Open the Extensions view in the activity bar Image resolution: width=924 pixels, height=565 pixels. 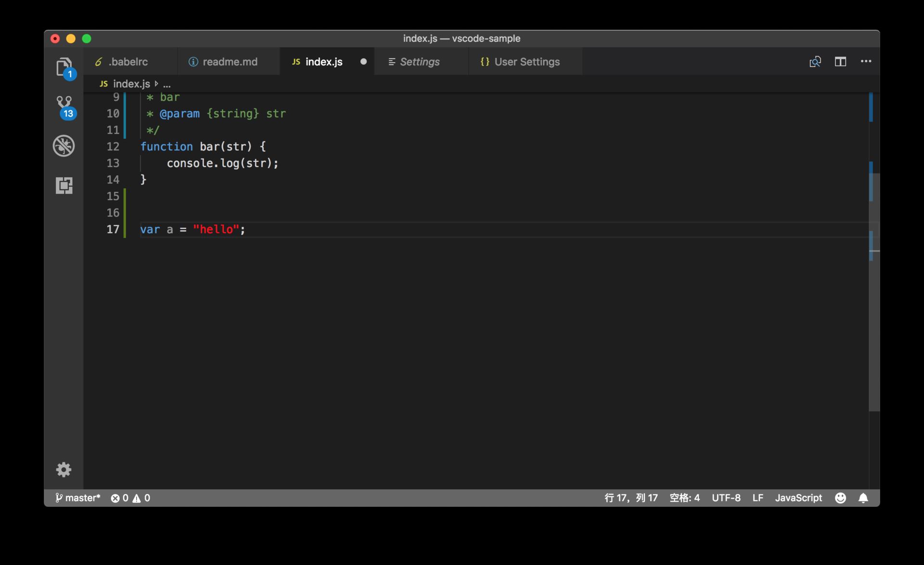[64, 185]
